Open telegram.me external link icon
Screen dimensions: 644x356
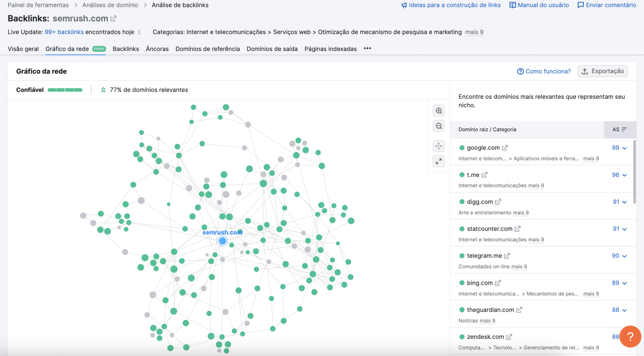(507, 256)
